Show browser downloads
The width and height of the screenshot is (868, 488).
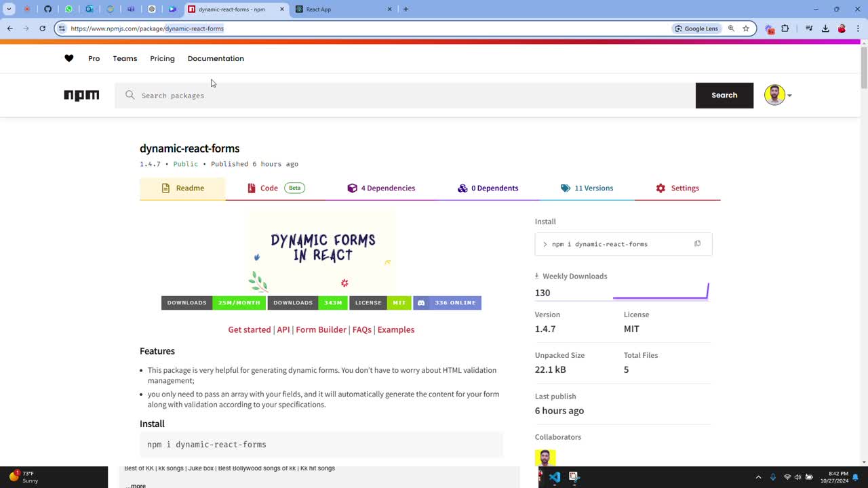(x=825, y=28)
